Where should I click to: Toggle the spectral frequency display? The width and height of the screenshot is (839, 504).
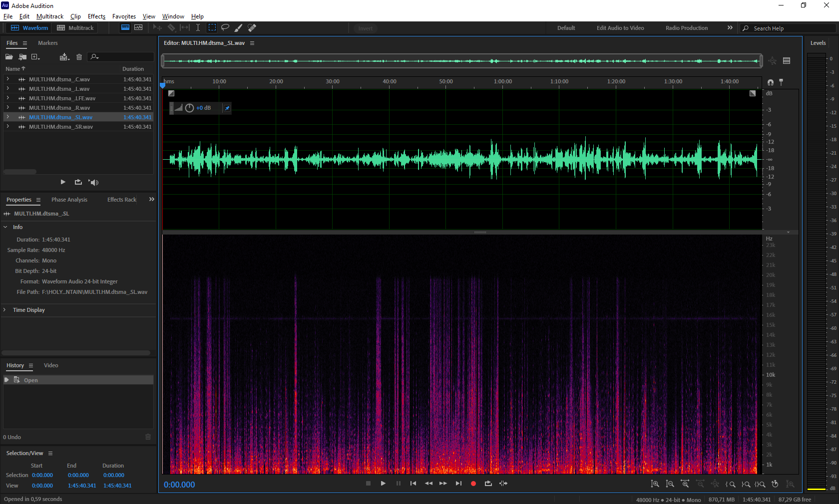click(x=125, y=28)
